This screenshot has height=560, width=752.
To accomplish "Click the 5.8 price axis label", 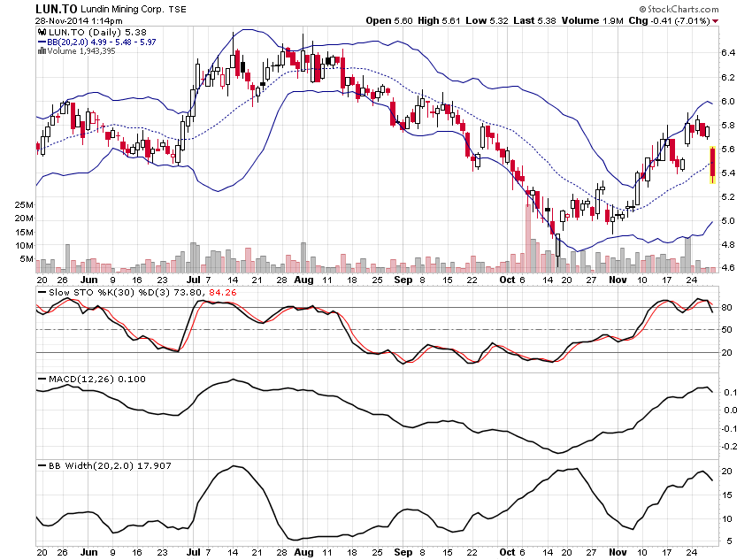I will [728, 125].
